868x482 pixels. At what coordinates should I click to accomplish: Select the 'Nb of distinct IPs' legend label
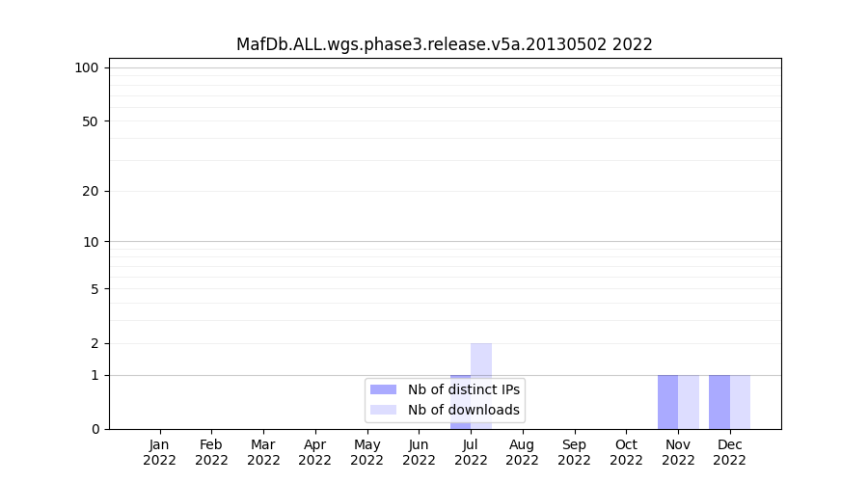pyautogui.click(x=463, y=389)
